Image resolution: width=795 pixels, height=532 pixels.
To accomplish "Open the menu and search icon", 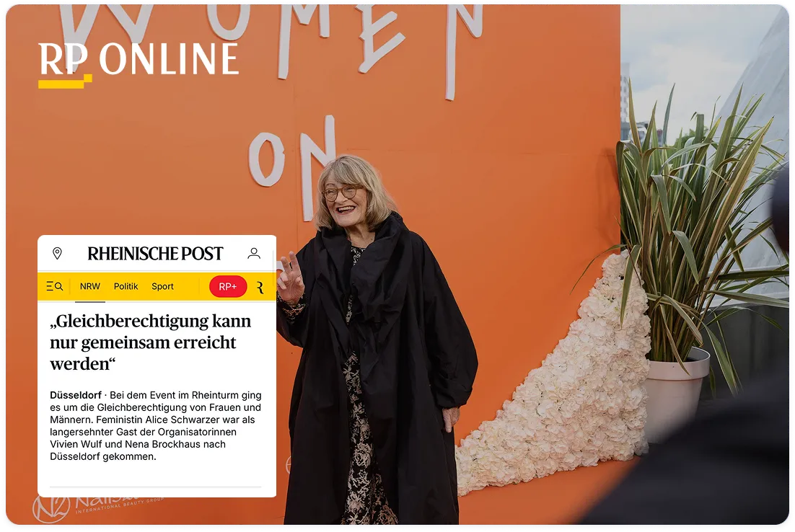I will (x=54, y=287).
